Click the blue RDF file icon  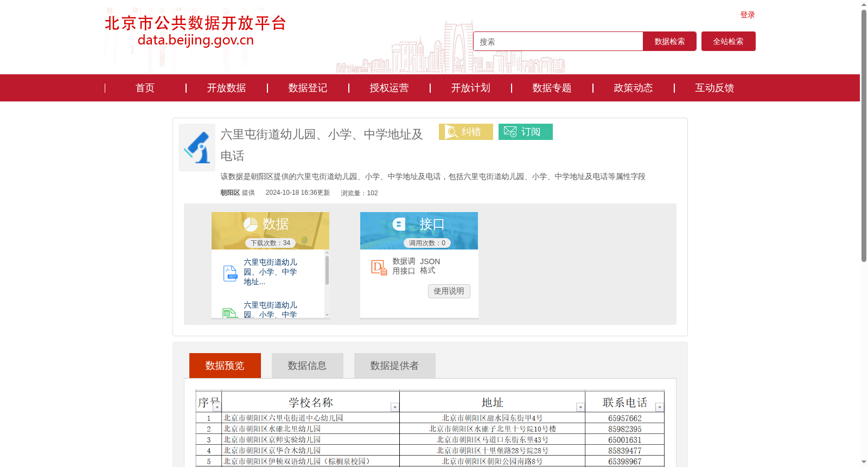pos(230,273)
